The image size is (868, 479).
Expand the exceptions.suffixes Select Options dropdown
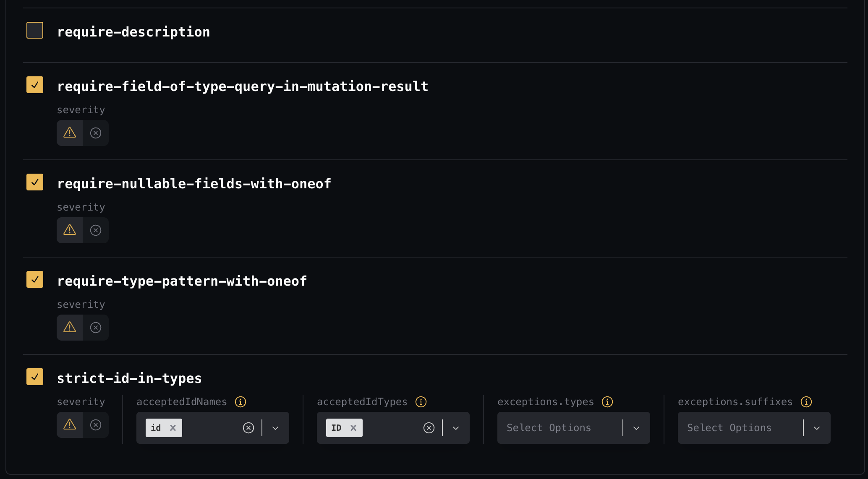[x=817, y=428]
